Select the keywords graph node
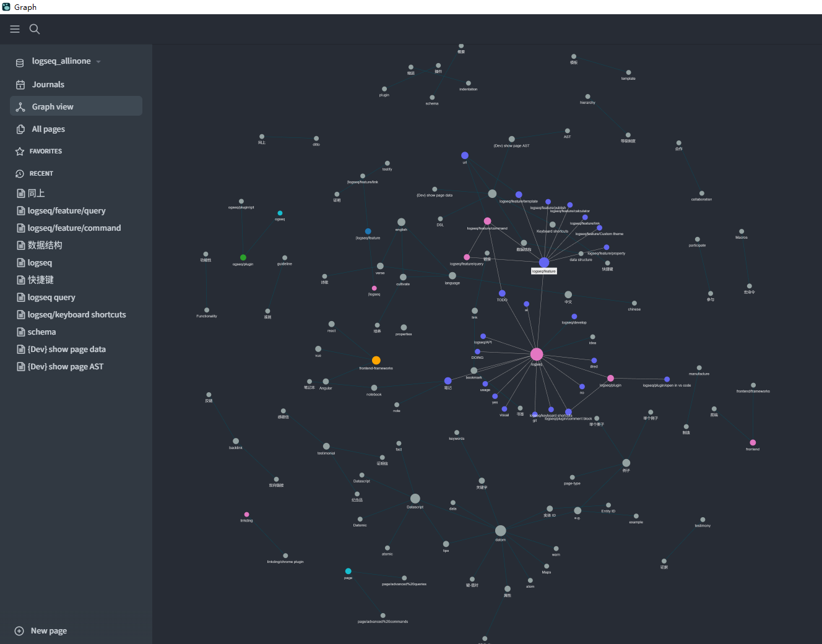Image resolution: width=822 pixels, height=644 pixels. [457, 432]
